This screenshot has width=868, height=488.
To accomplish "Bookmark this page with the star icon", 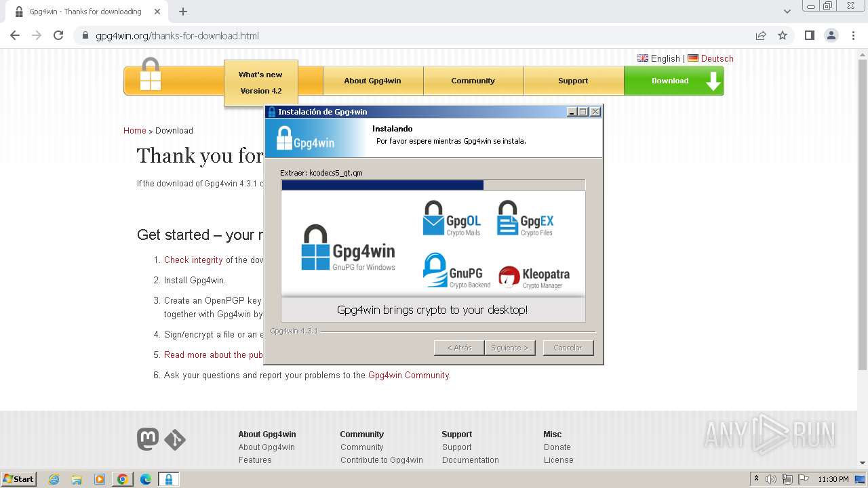I will pos(783,36).
